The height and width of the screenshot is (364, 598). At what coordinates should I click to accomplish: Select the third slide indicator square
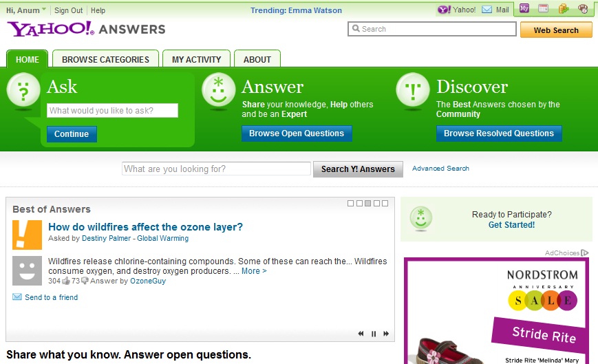tap(367, 204)
